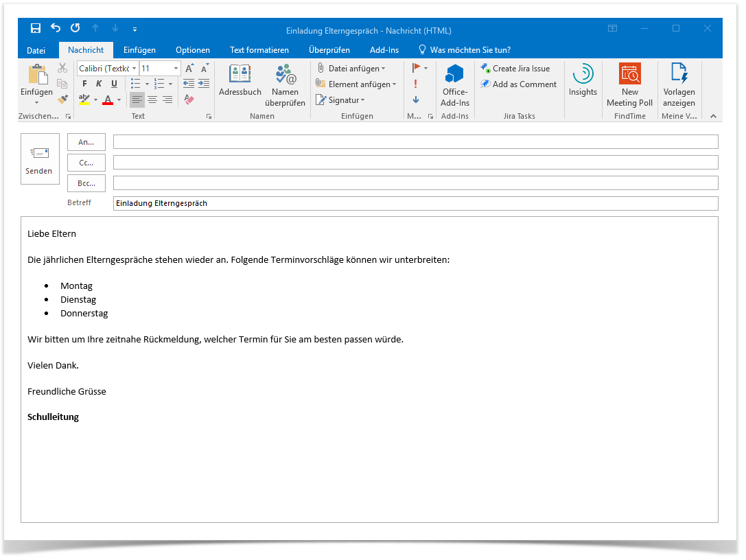746x560 pixels.
Task: Open bullet list style dropdown arrow
Action: click(147, 84)
